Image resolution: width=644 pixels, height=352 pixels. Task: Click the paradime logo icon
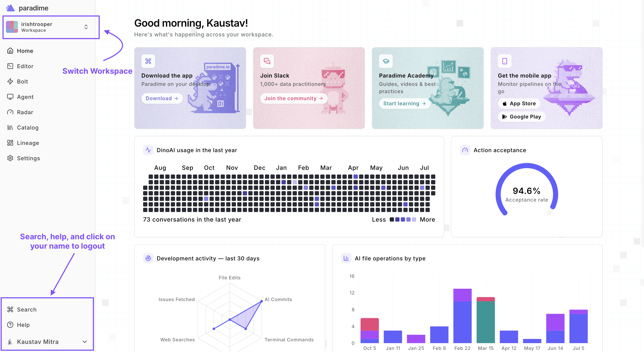coord(10,8)
